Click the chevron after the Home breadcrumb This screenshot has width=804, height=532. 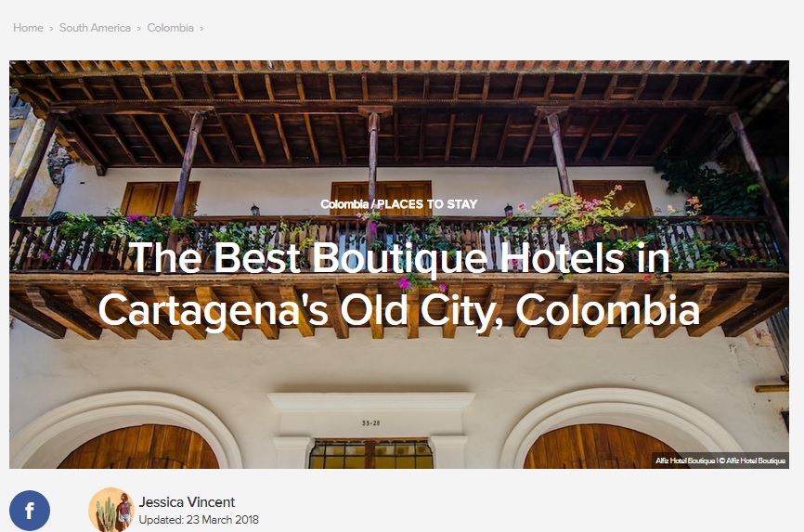point(51,29)
